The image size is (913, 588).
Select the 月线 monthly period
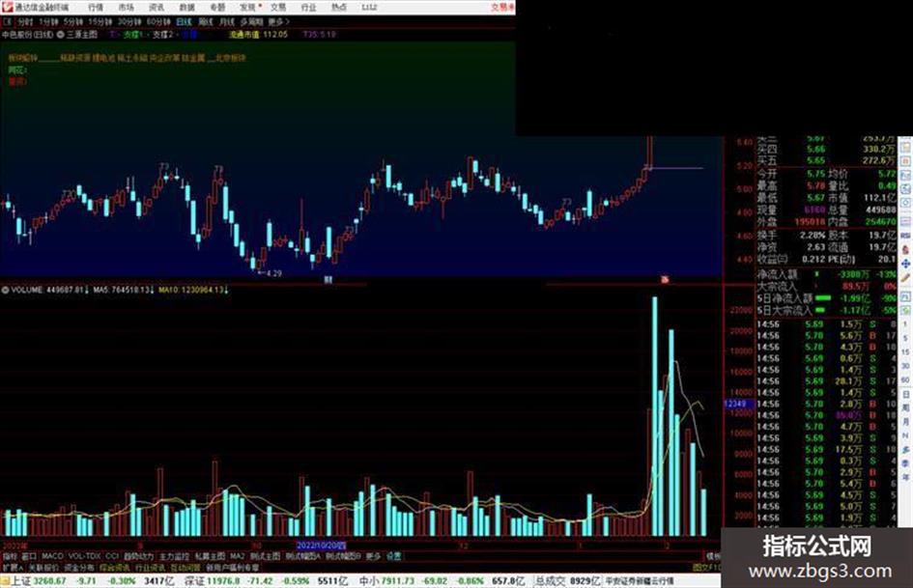point(227,21)
